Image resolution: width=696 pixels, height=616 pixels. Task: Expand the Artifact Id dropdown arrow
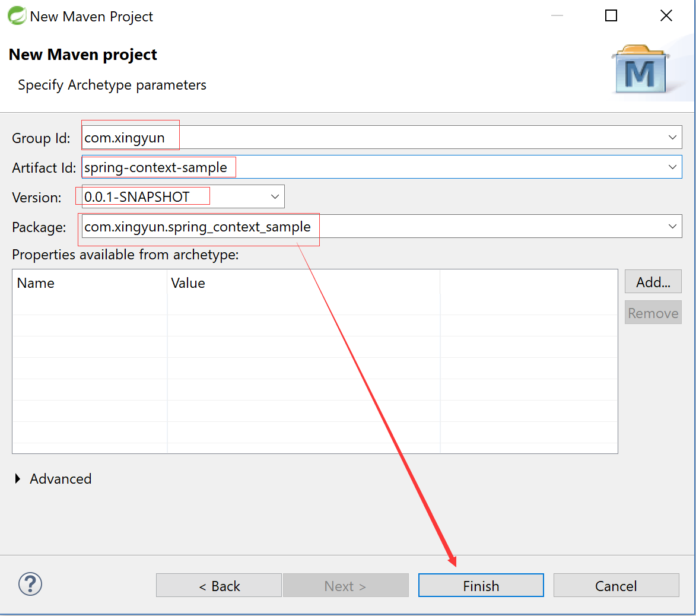pyautogui.click(x=672, y=167)
